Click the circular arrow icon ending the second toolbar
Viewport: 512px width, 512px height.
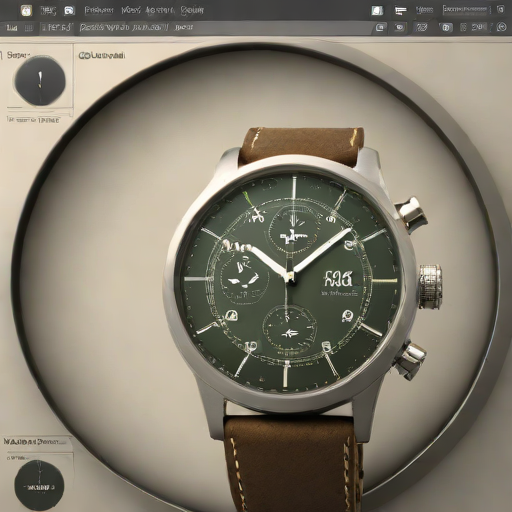[502, 27]
